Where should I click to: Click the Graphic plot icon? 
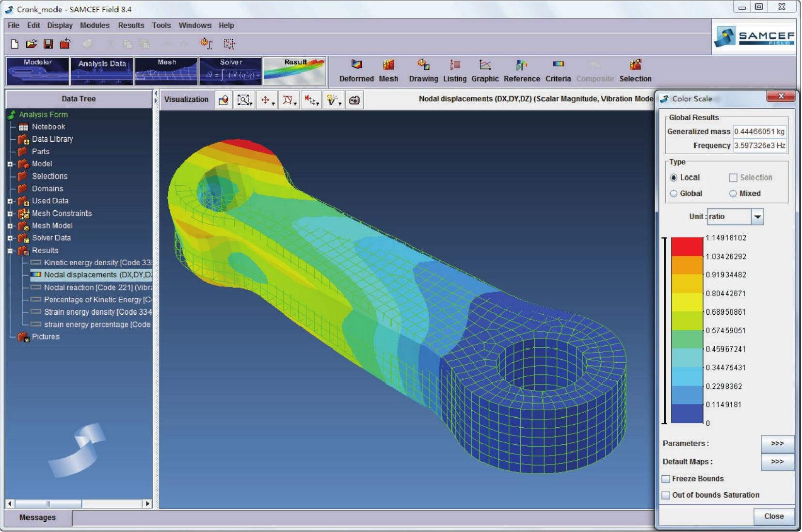(485, 65)
